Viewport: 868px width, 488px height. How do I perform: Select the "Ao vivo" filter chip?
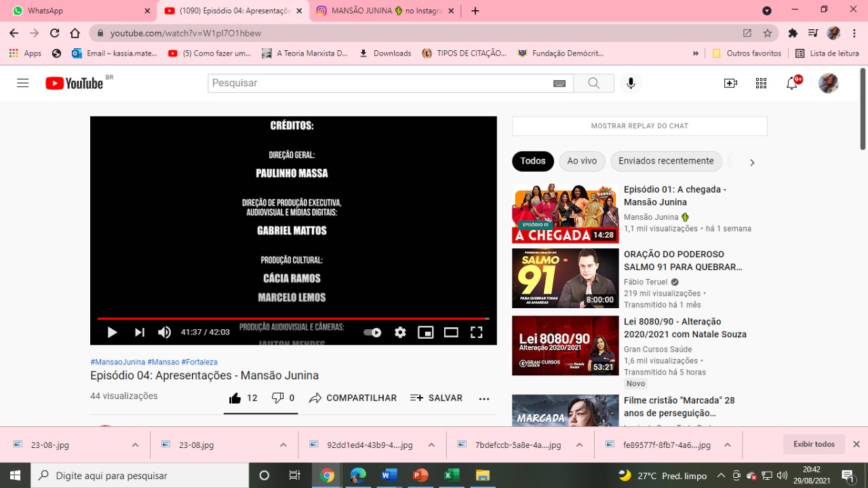(x=582, y=161)
